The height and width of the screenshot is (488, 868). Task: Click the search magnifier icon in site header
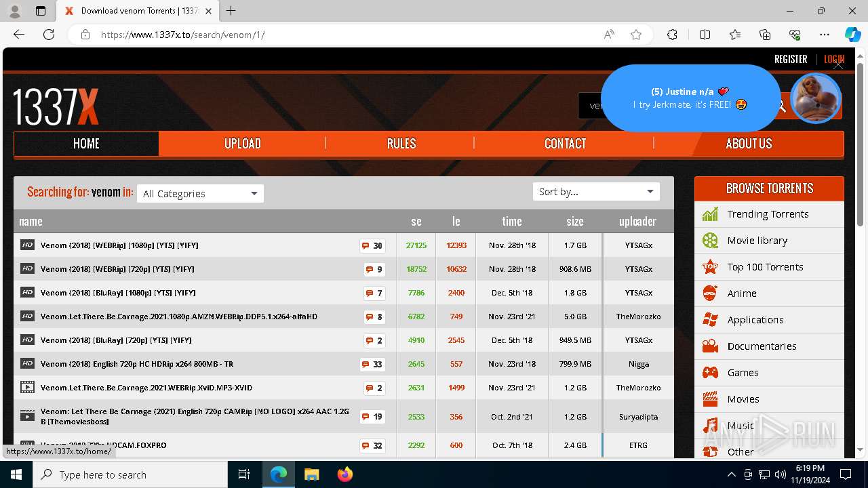[781, 106]
